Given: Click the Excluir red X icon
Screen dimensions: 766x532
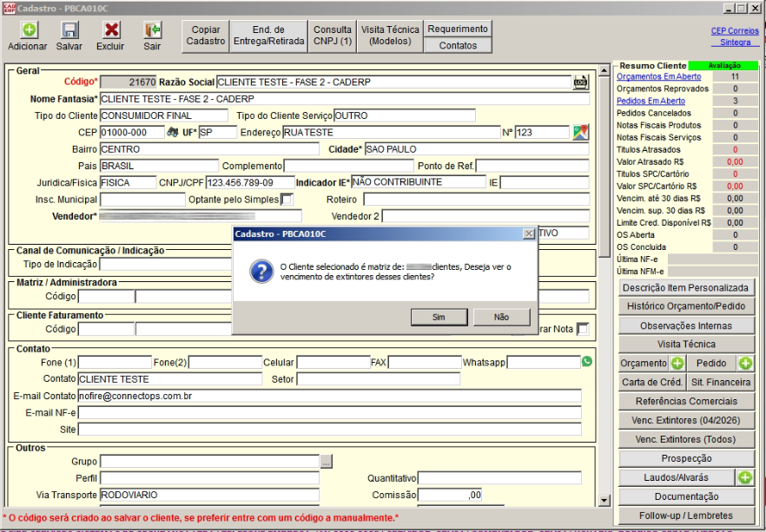Looking at the screenshot, I should 111,30.
